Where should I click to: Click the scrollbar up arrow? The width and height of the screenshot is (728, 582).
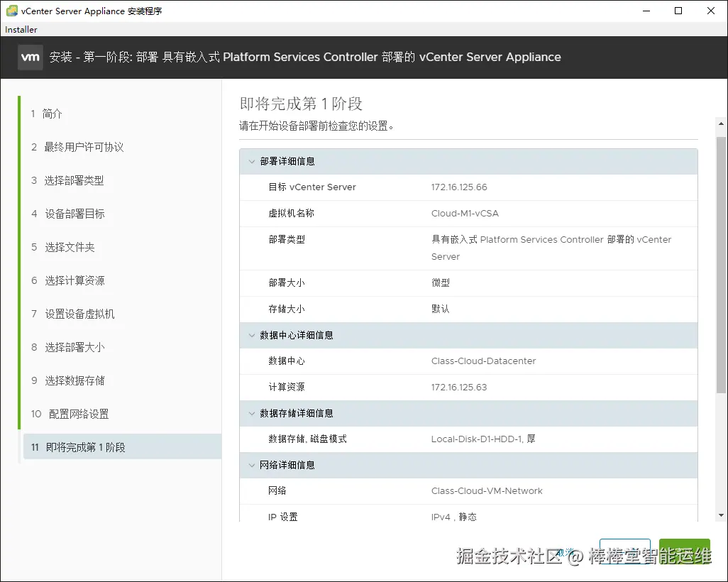click(721, 123)
